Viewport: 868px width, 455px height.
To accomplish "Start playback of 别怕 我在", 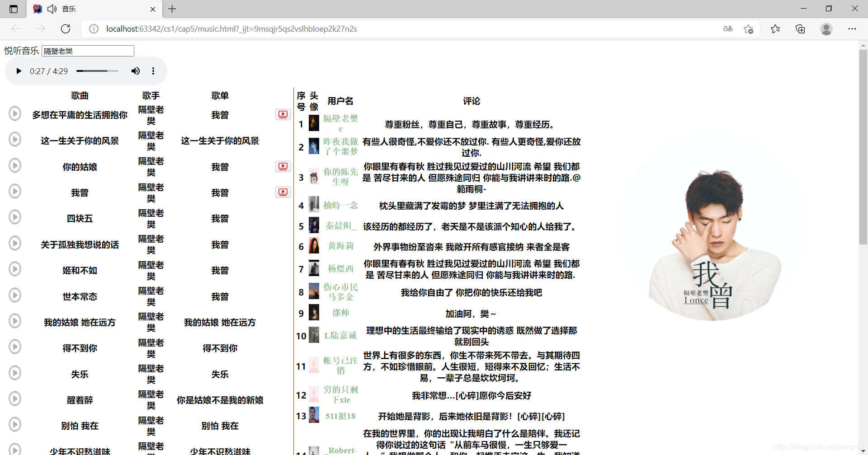I will [x=15, y=424].
